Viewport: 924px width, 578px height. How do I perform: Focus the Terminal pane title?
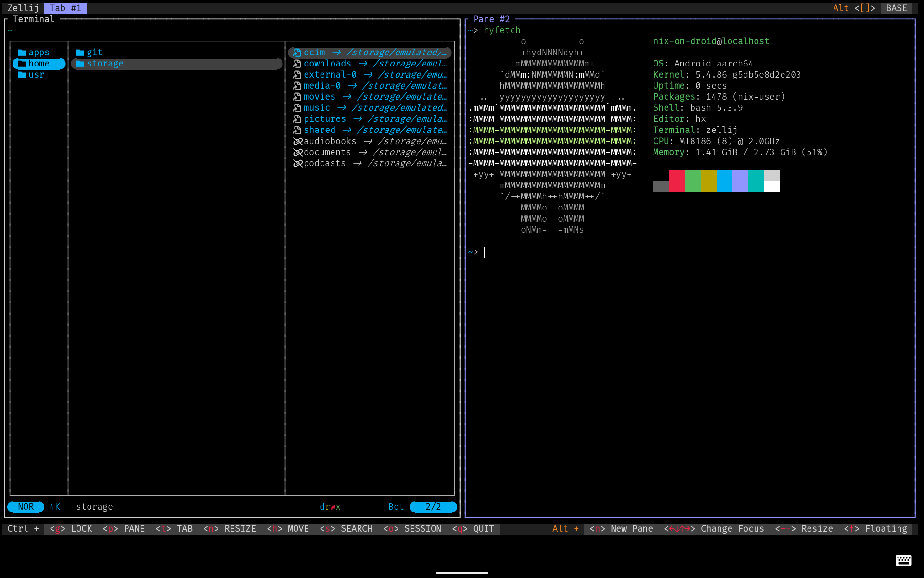click(x=34, y=19)
